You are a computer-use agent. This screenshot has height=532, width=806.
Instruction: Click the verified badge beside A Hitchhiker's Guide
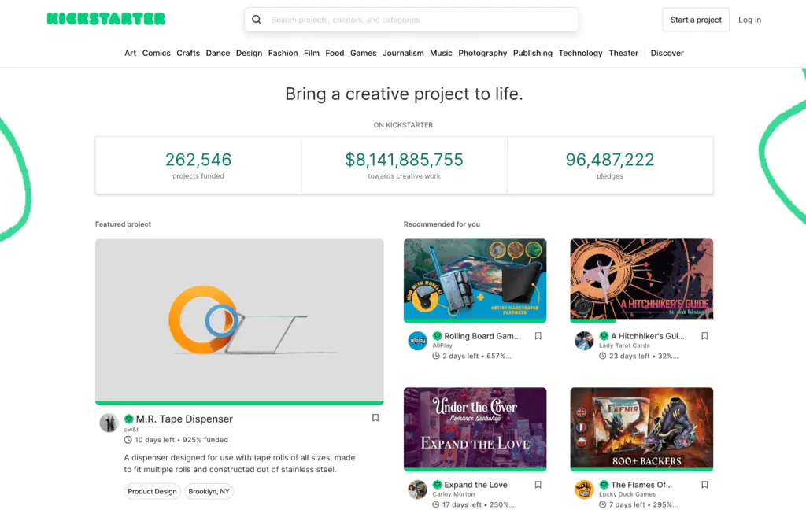(604, 336)
